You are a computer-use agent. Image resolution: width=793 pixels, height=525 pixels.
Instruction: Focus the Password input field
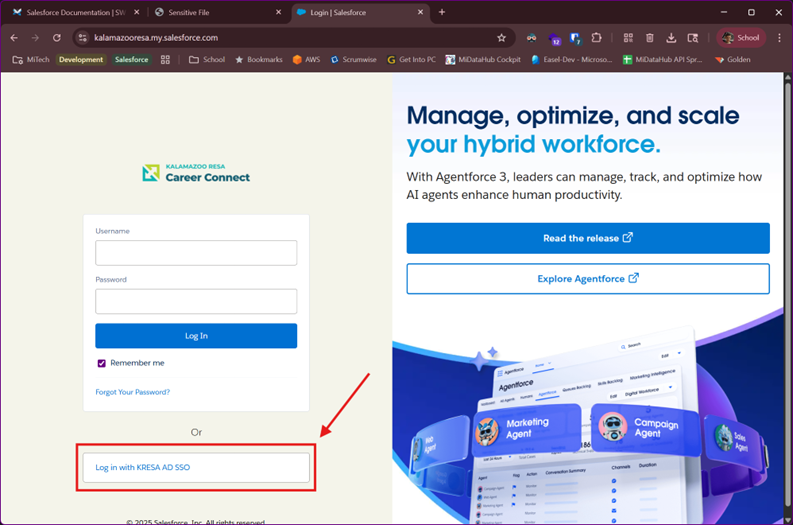(196, 301)
